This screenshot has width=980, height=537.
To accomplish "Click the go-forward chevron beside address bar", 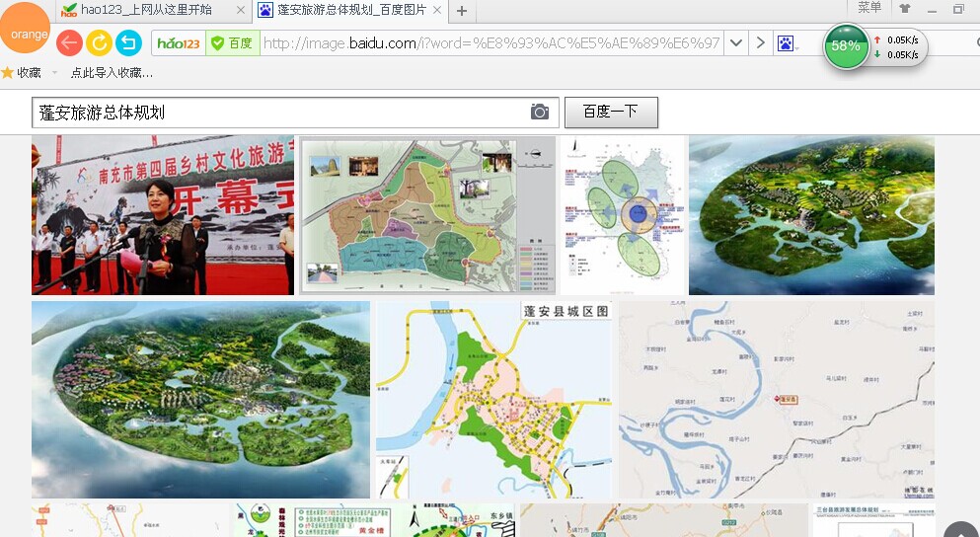I will coord(760,43).
